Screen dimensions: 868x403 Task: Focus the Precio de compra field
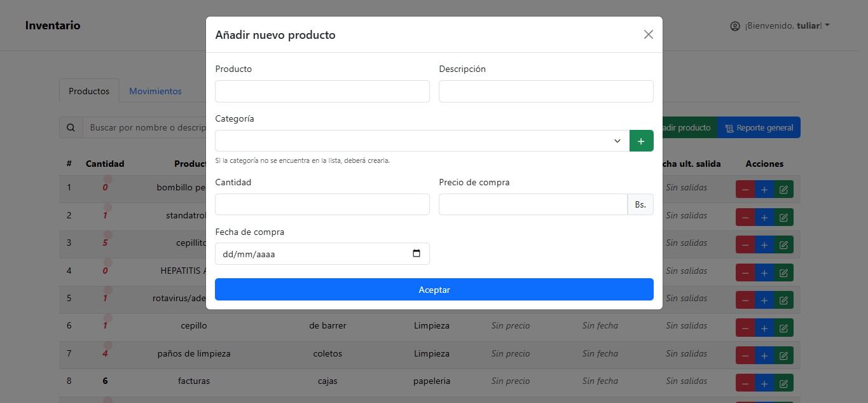533,204
